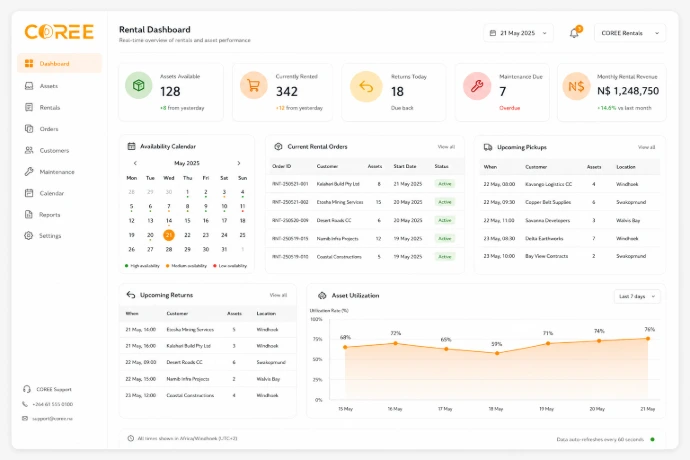Viewport: 690px width, 460px height.
Task: Select date 14 in the calendar
Action: [169, 221]
